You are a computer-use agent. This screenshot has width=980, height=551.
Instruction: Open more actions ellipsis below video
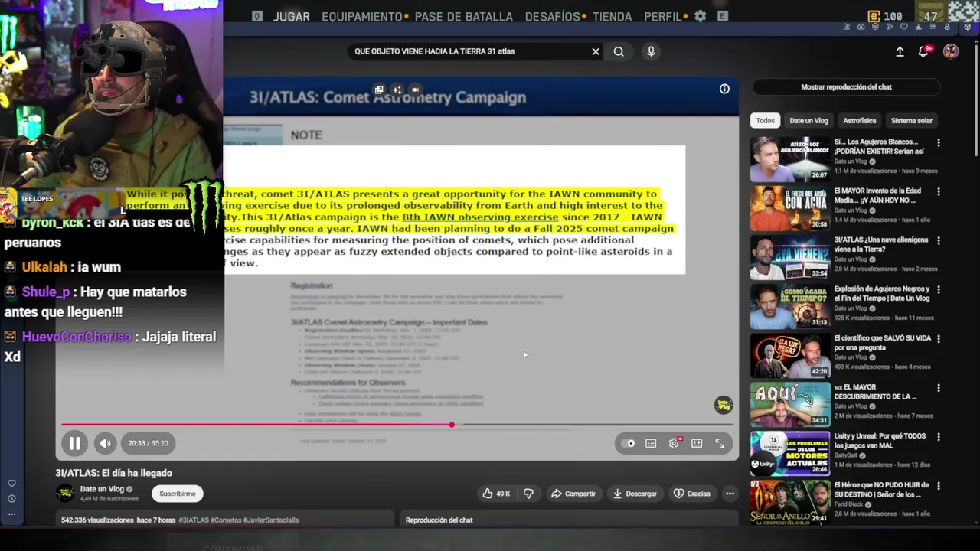730,494
